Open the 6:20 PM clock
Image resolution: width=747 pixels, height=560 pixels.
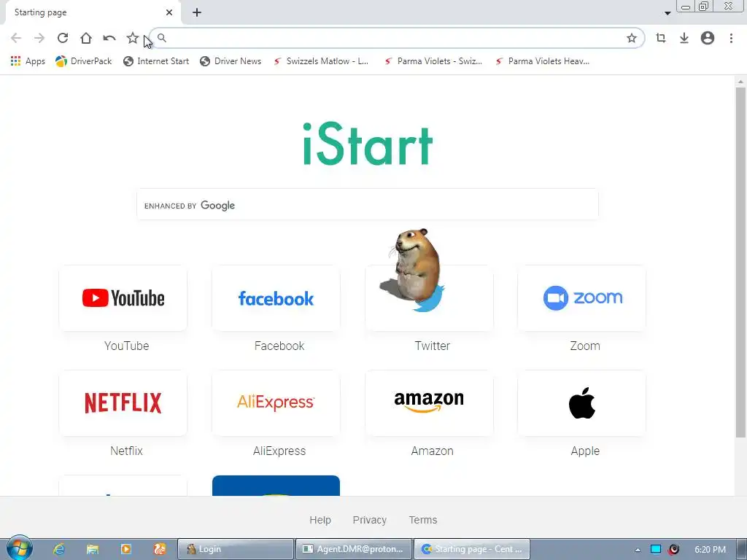(710, 550)
